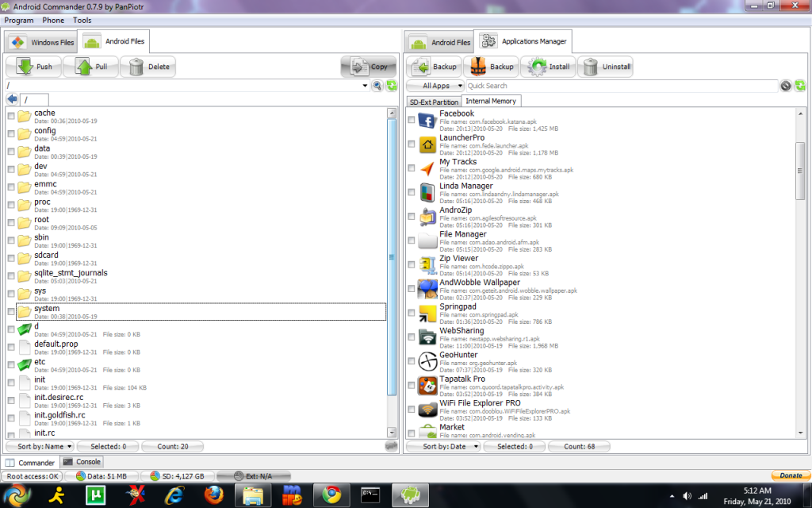Open the All Apps filter dropdown
812x508 pixels.
tap(435, 86)
